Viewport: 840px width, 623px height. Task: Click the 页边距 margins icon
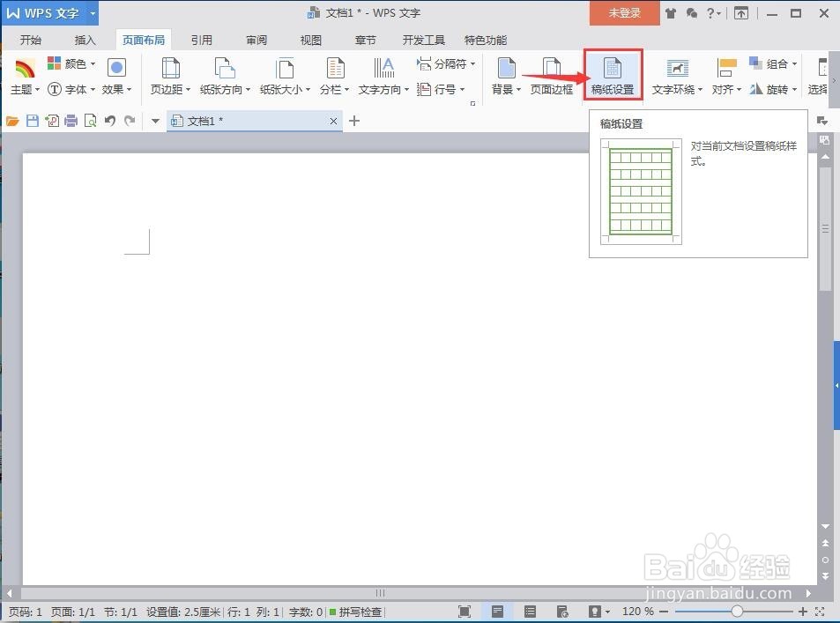(170, 69)
